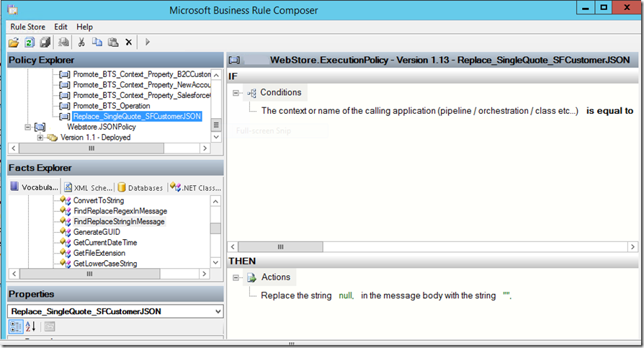Open the Rule Store menu
This screenshot has width=644, height=348.
click(28, 27)
